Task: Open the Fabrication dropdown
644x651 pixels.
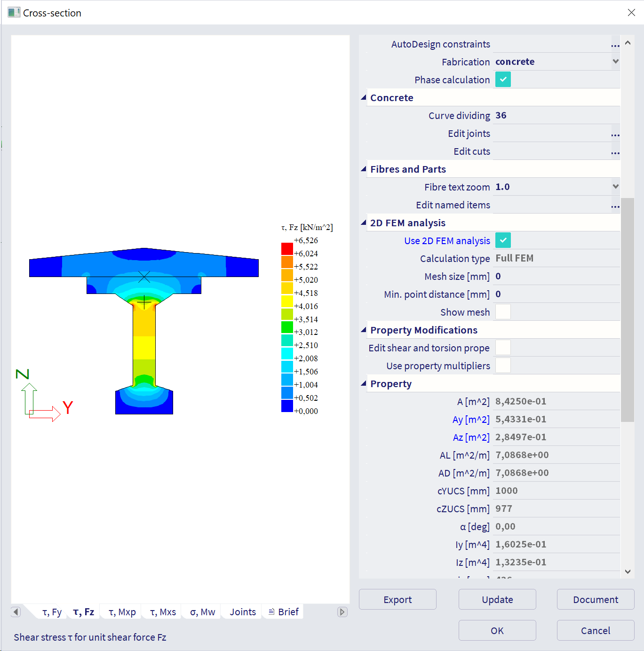Action: click(615, 62)
